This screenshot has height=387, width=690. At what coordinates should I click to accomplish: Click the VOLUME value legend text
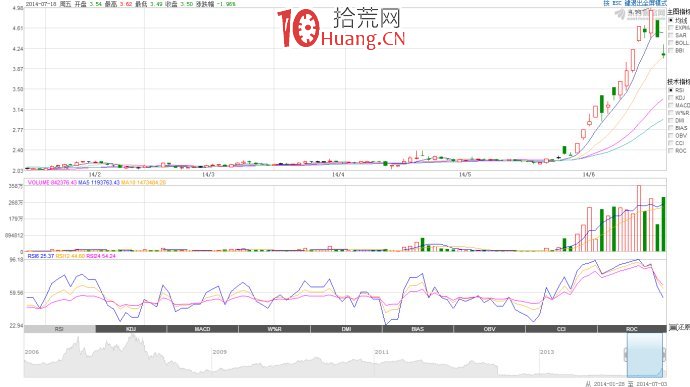(x=52, y=182)
